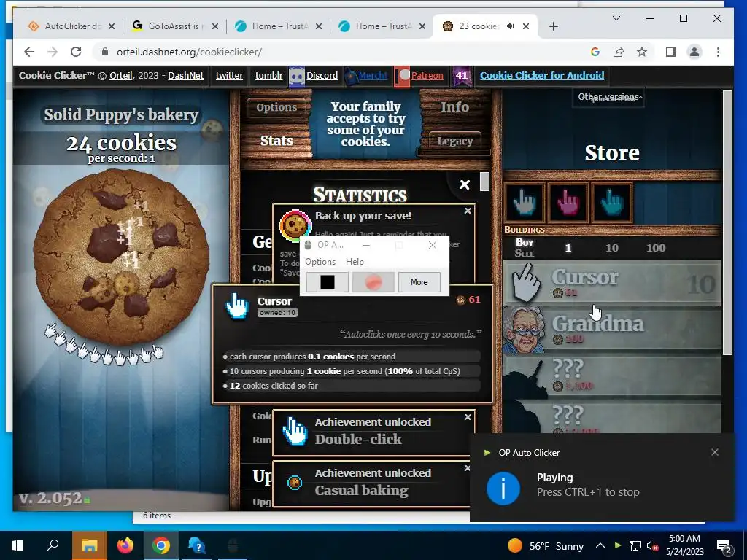Open the twitter link
The width and height of the screenshot is (747, 560).
(229, 75)
